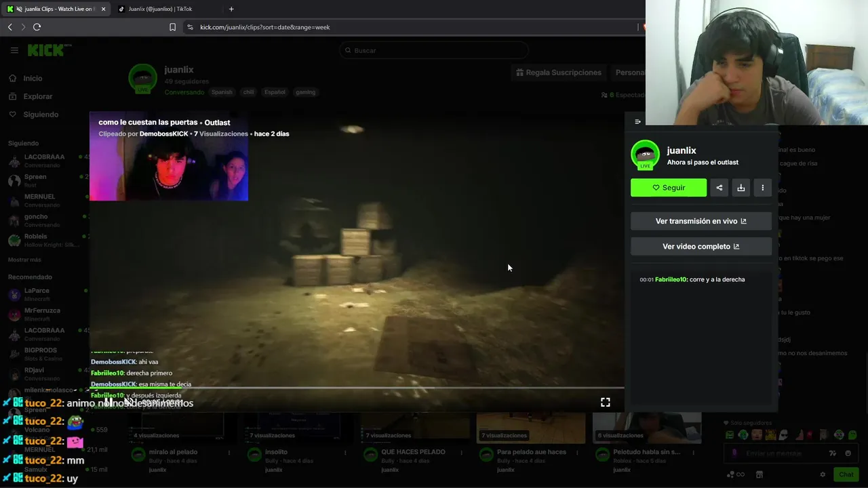The height and width of the screenshot is (488, 868).
Task: Open the 7TV emote icon in chat
Action: (833, 453)
